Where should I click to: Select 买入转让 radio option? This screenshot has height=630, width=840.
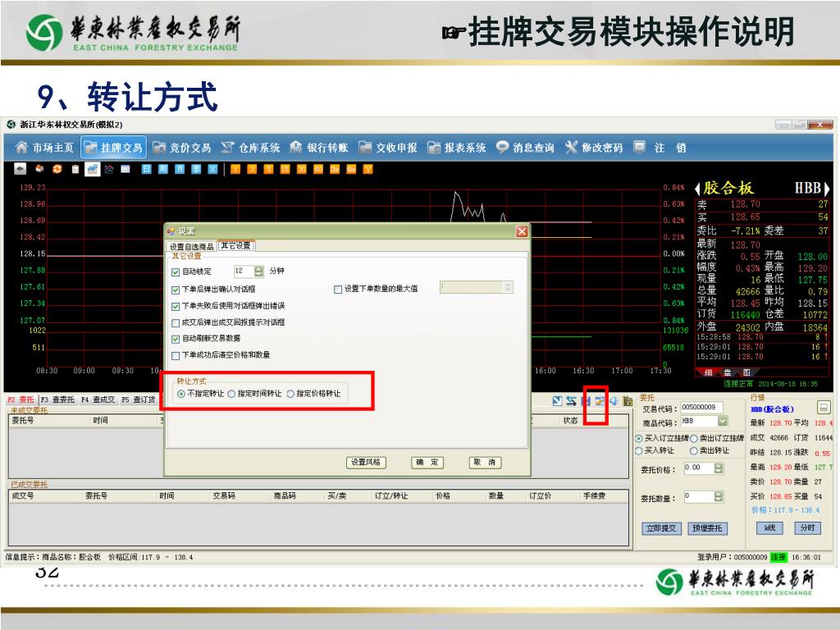[x=638, y=450]
